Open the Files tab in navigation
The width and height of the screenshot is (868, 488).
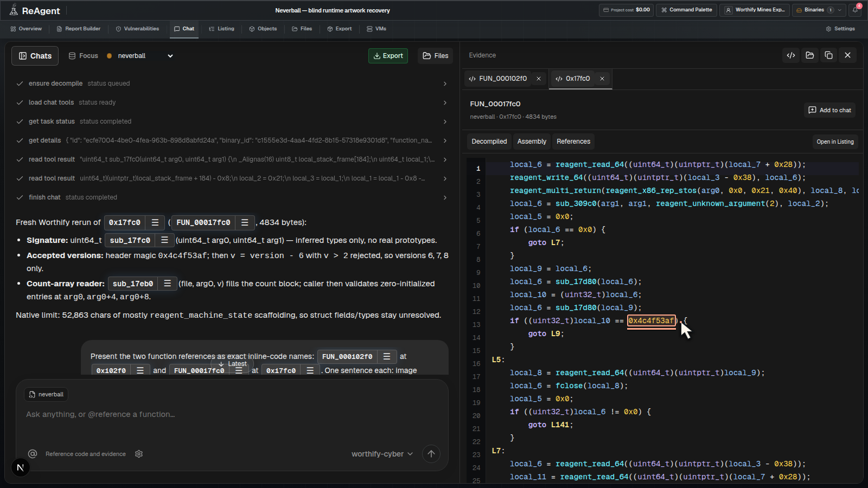tap(302, 29)
